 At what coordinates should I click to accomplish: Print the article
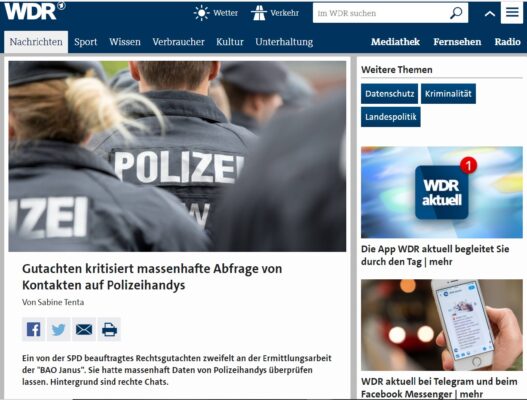(109, 329)
